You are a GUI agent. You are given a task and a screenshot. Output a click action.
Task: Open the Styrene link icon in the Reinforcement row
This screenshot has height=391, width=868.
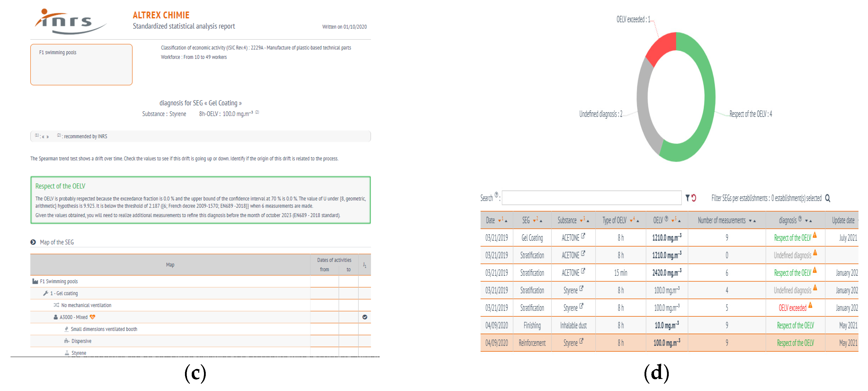[x=581, y=341]
